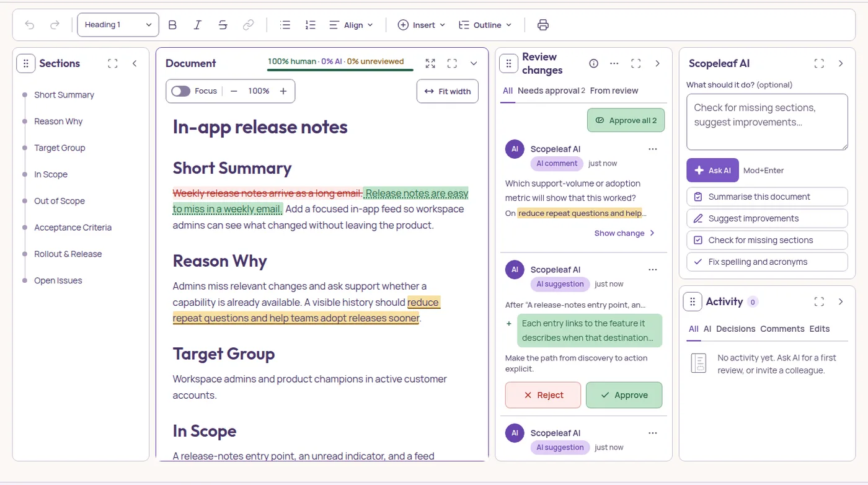The image size is (868, 485).
Task: Print the document with the printer icon
Action: (x=543, y=25)
